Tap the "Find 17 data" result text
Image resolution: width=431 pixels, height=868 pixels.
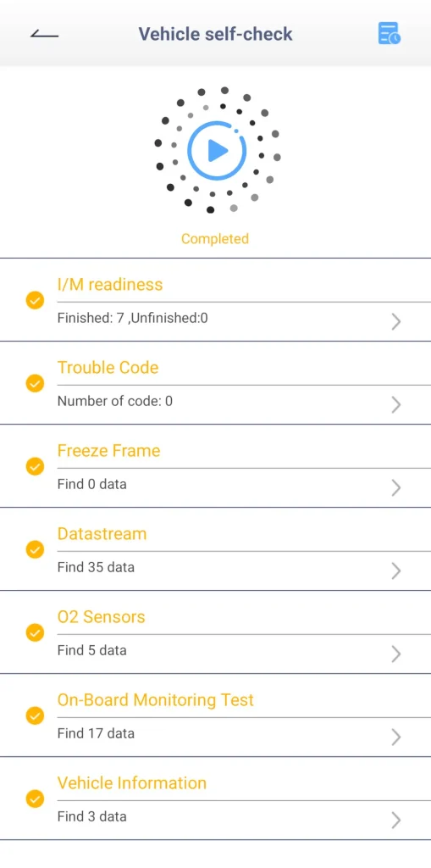[x=96, y=733]
